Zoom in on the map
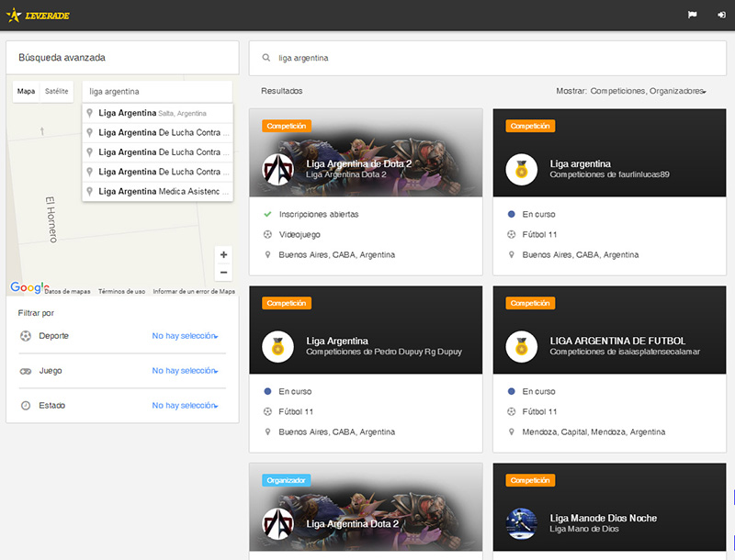735x560 pixels. tap(223, 255)
